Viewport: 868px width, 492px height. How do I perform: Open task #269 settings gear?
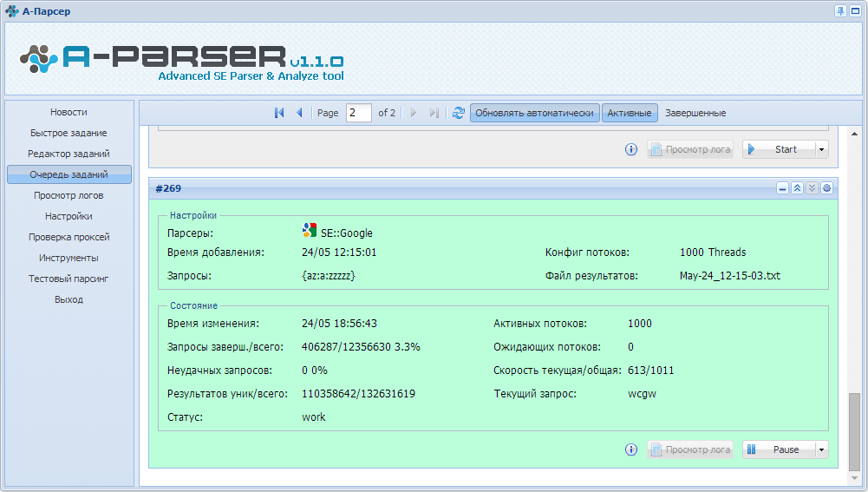(x=826, y=188)
